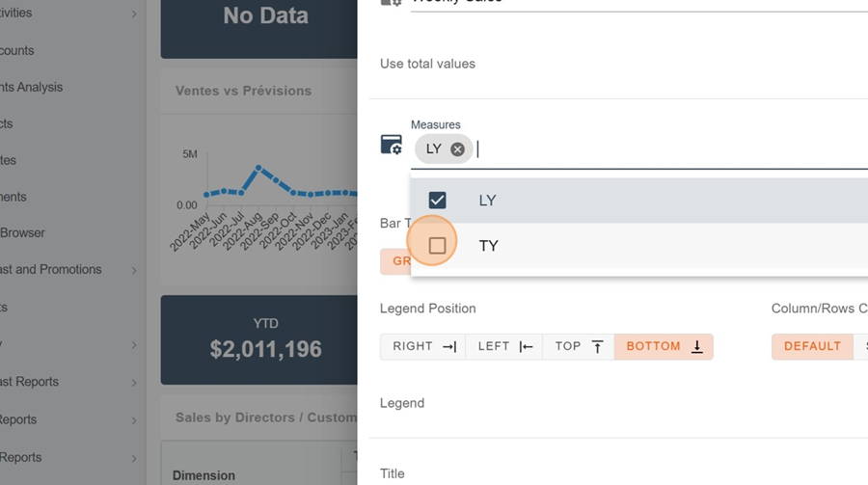Click the down-arrow icon on BOTTOM button
868x485 pixels.
696,347
